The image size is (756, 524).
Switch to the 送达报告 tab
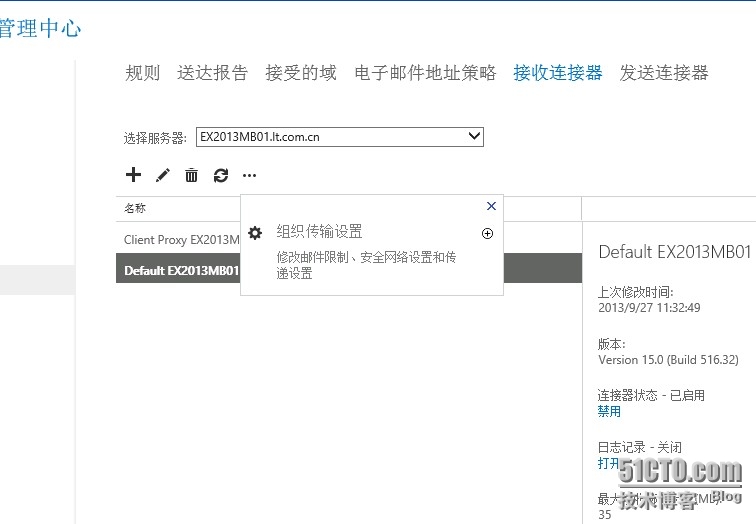point(212,73)
